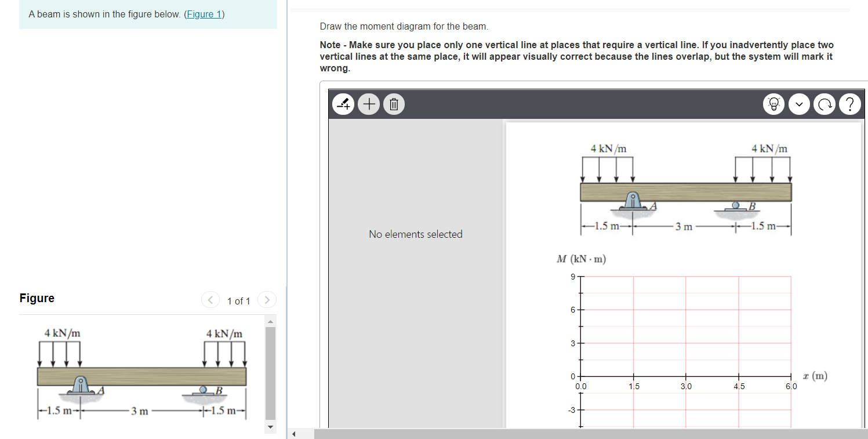Click 'Draw the moment diagram for the beam.'
The image size is (868, 439).
pyautogui.click(x=404, y=27)
